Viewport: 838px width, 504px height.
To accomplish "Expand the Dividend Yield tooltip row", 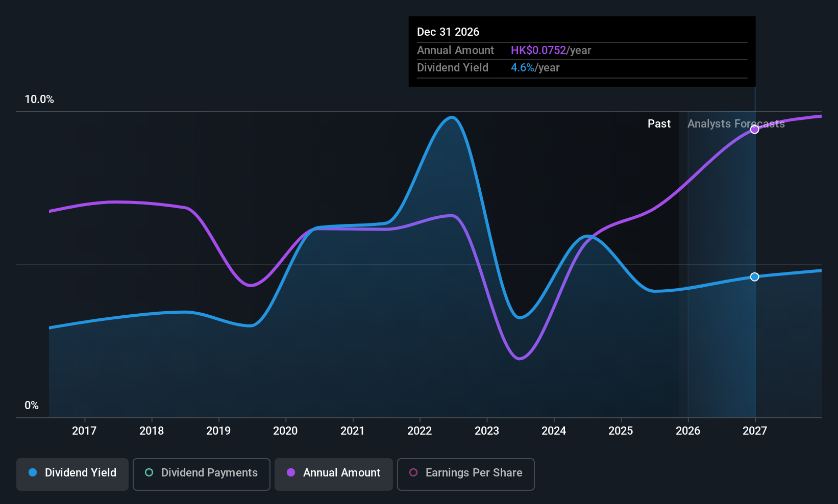I will pyautogui.click(x=453, y=67).
